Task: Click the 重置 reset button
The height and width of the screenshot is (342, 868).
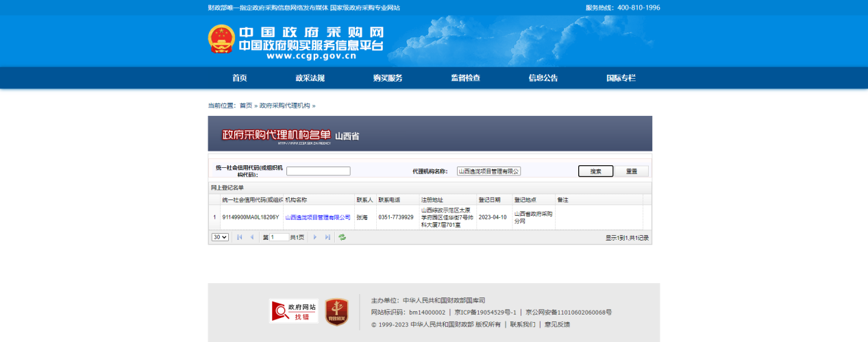Action: [632, 171]
